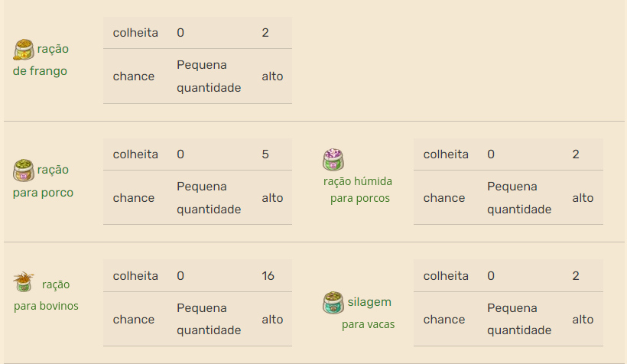Select 'colheita' cell in wet pig feed table

click(x=446, y=154)
